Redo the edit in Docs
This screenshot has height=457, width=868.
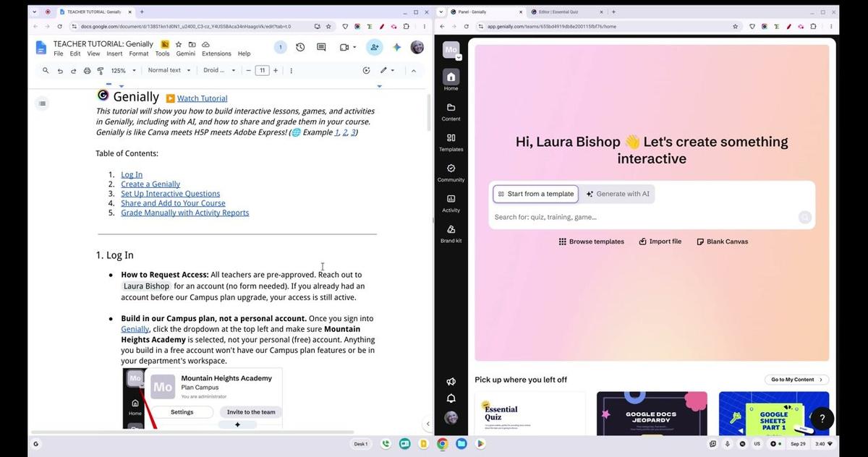74,70
